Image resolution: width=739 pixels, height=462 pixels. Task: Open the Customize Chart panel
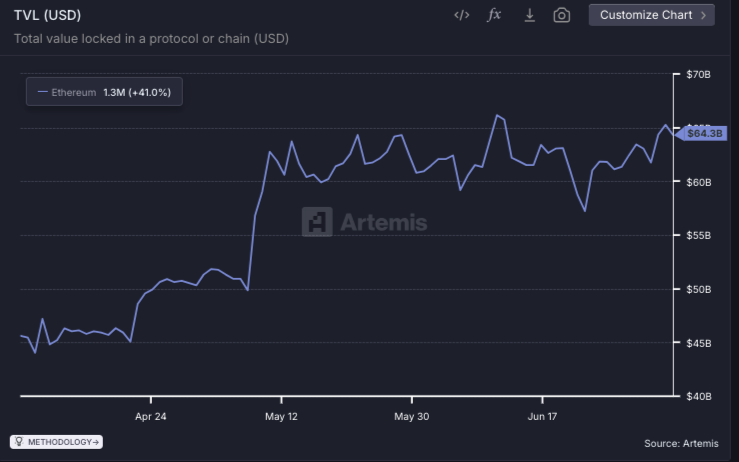pyautogui.click(x=651, y=15)
